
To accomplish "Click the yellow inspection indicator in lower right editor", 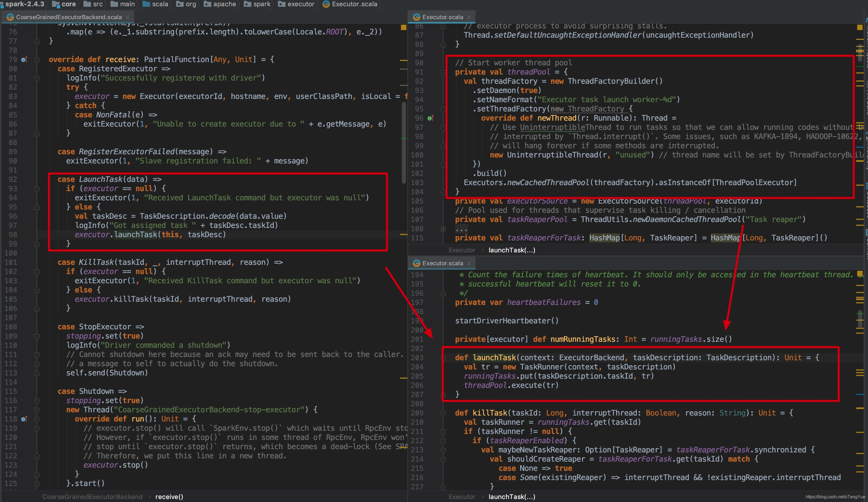I will [859, 274].
